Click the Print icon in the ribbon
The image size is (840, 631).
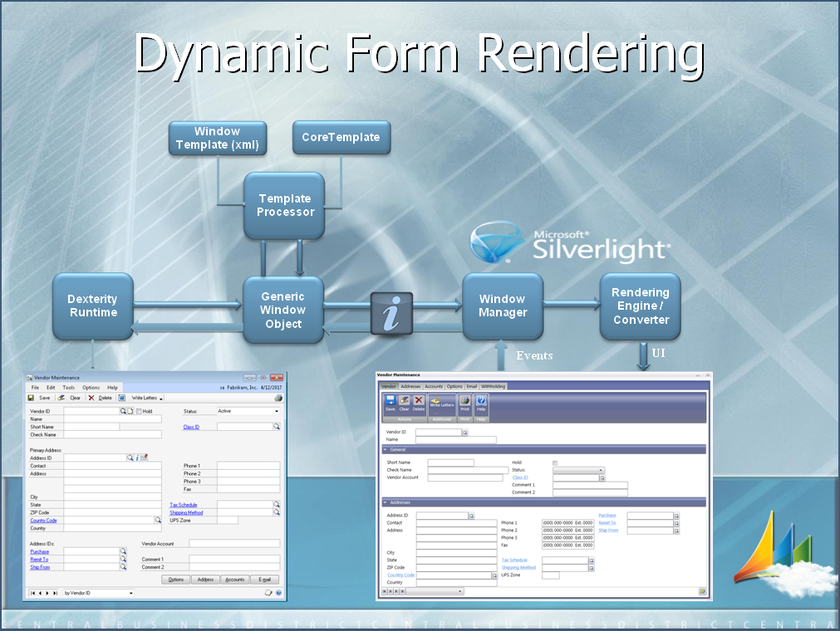coord(464,401)
